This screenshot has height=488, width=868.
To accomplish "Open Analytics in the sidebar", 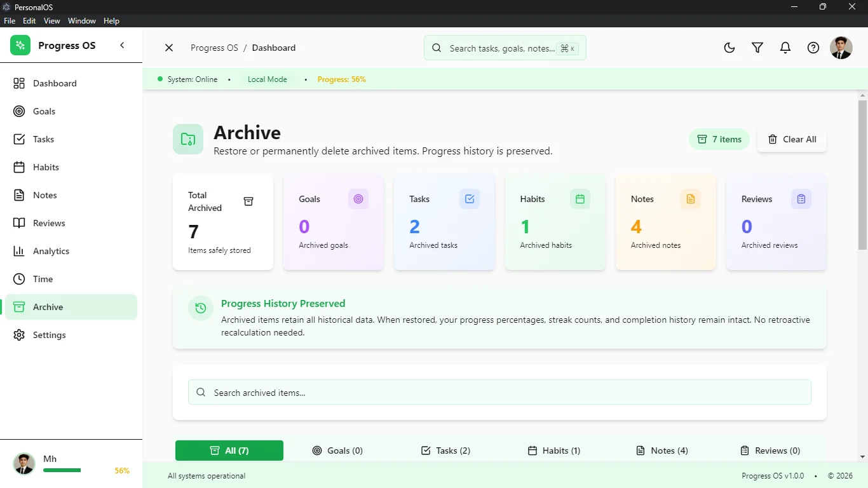I will pos(71,251).
